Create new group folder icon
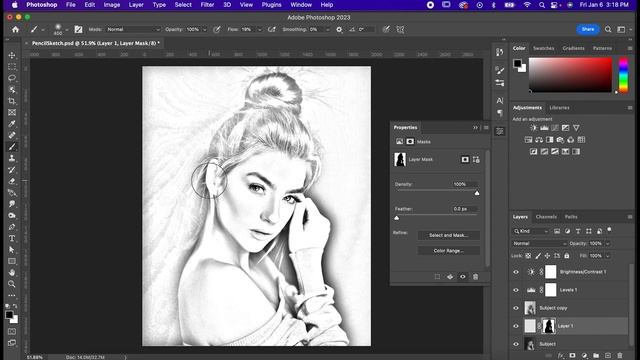 pyautogui.click(x=596, y=356)
